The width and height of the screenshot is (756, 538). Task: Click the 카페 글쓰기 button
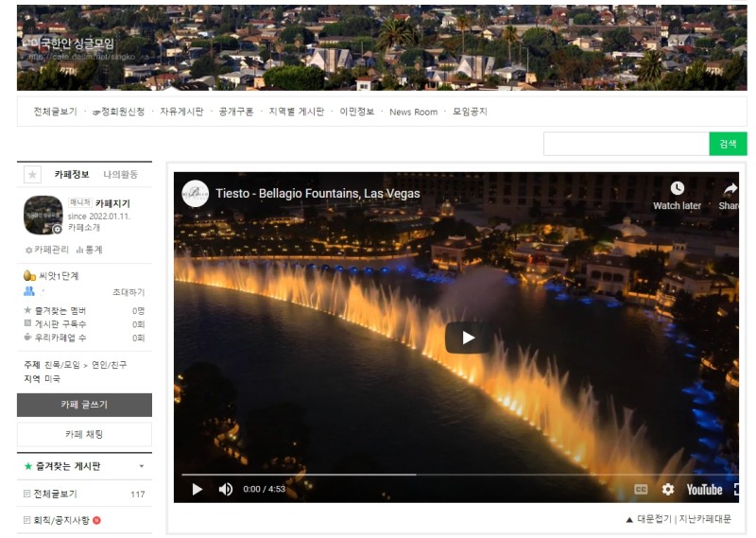84,405
